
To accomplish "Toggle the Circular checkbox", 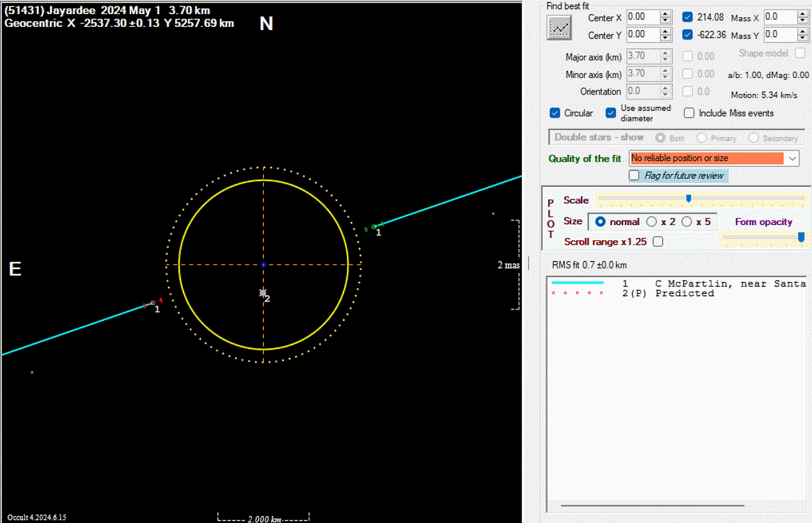I will click(x=555, y=113).
